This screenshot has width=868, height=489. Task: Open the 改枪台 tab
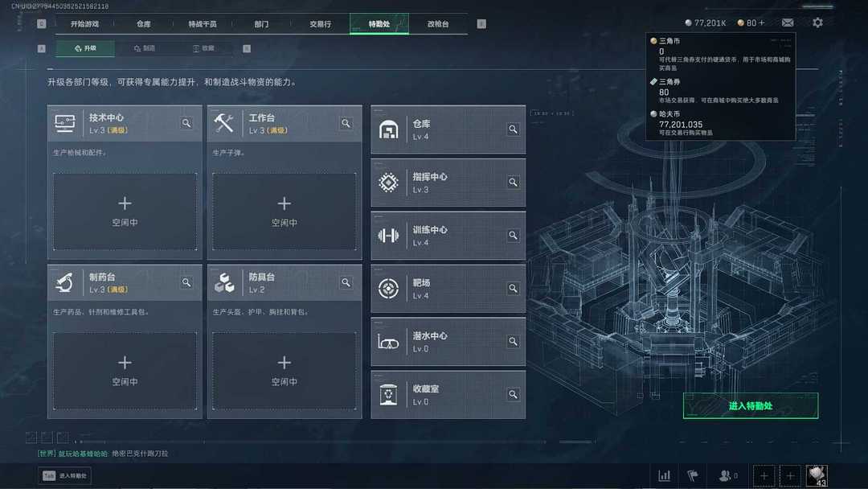click(x=438, y=24)
